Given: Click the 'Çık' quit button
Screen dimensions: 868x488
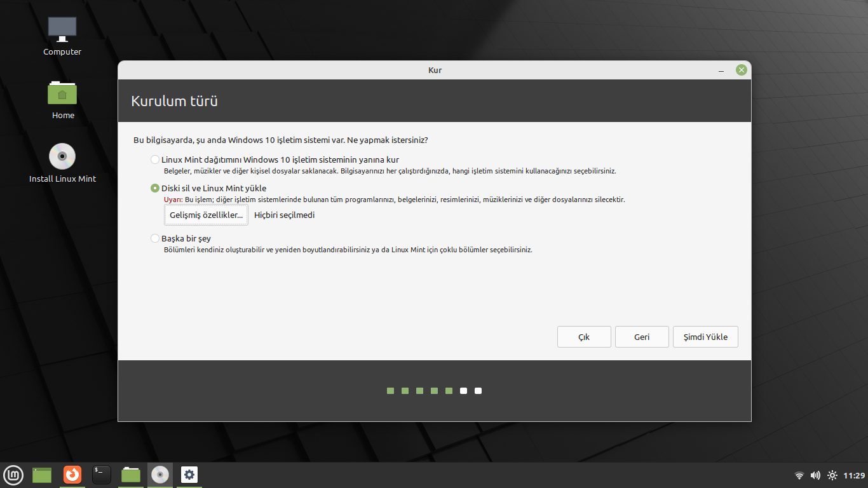Looking at the screenshot, I should [x=584, y=337].
